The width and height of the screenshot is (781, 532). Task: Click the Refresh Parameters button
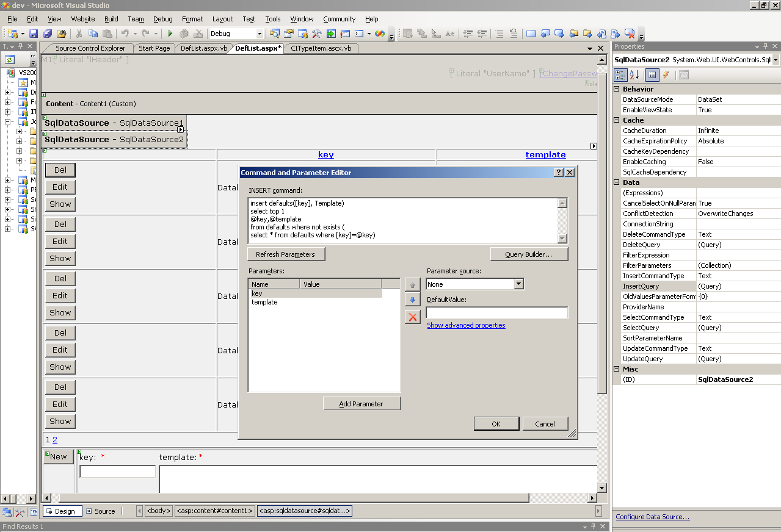tap(286, 254)
